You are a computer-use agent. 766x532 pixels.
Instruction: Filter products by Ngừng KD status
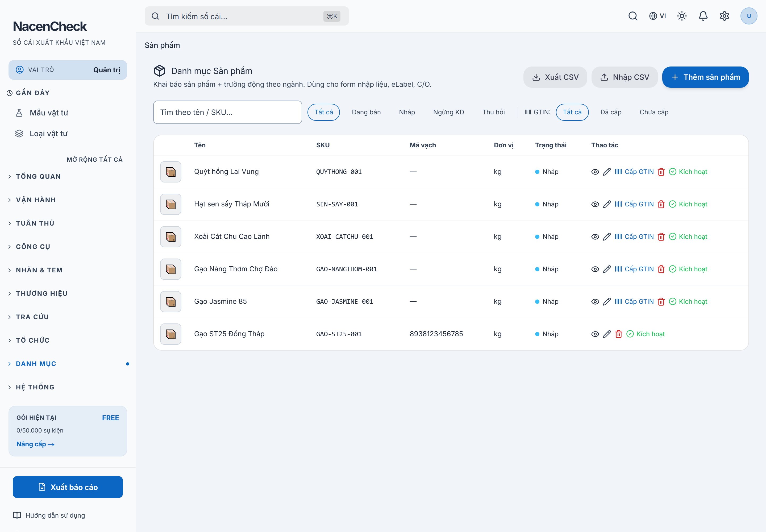(448, 112)
